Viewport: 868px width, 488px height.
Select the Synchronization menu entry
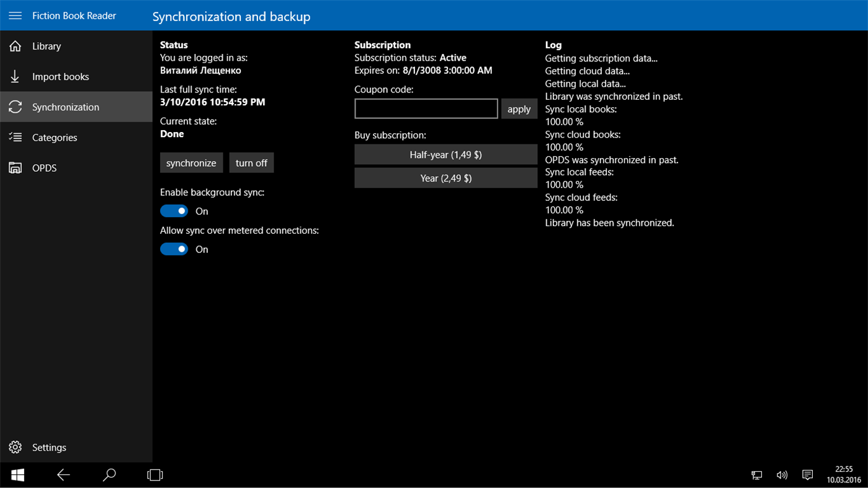(x=65, y=107)
